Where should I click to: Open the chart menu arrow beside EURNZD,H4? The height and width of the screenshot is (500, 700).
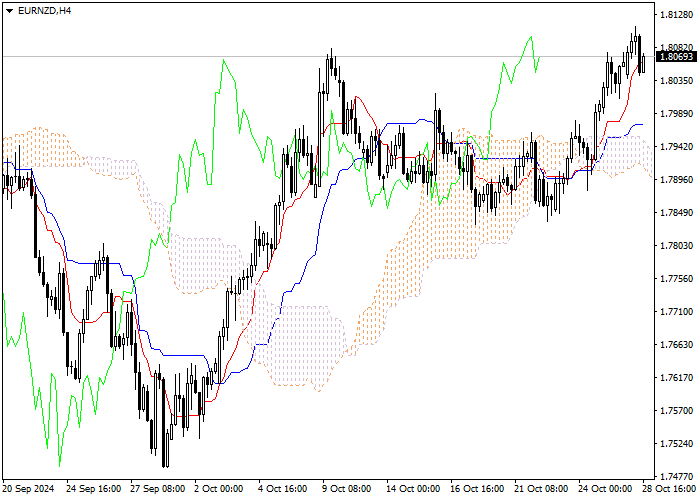[9, 11]
